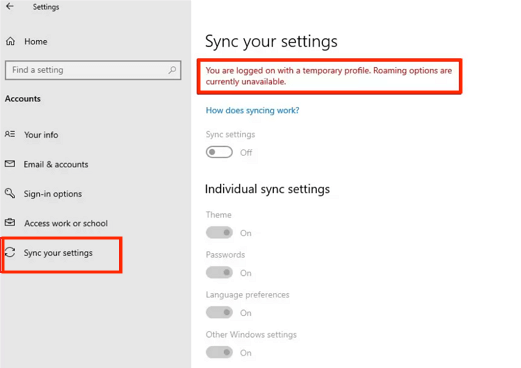
Task: Click the Off status next to Sync settings
Action: (246, 153)
